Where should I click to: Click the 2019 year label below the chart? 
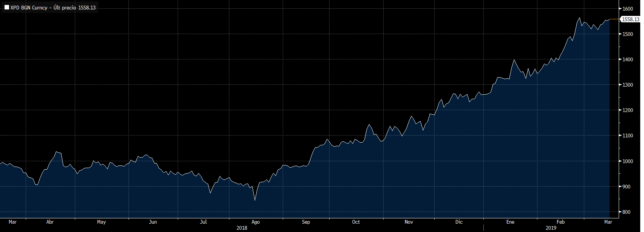551,228
